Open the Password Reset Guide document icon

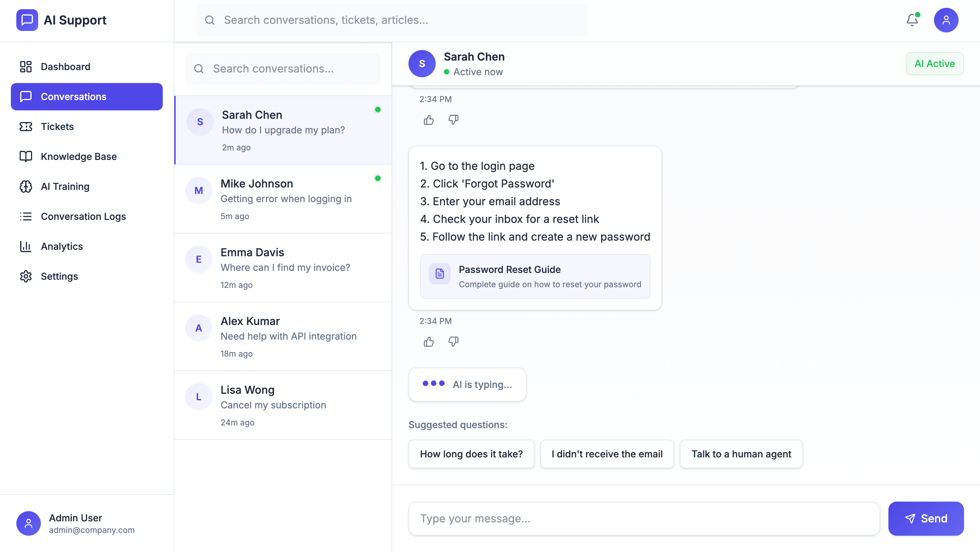coord(439,274)
